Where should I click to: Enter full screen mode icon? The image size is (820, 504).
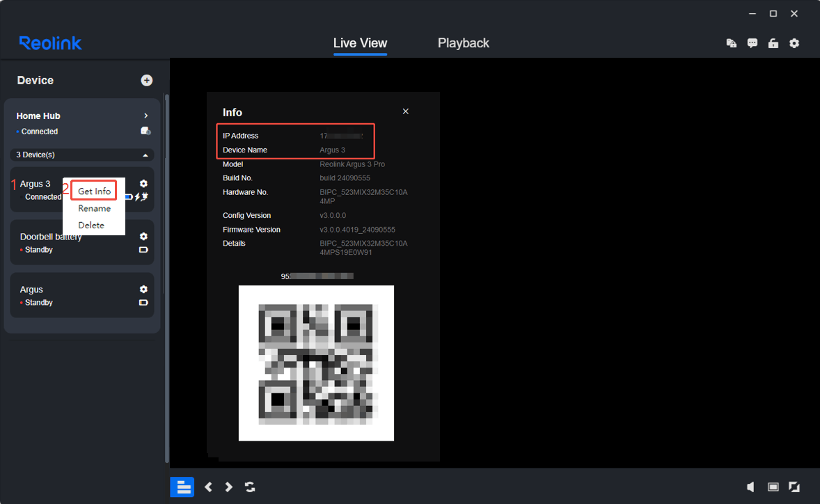794,487
